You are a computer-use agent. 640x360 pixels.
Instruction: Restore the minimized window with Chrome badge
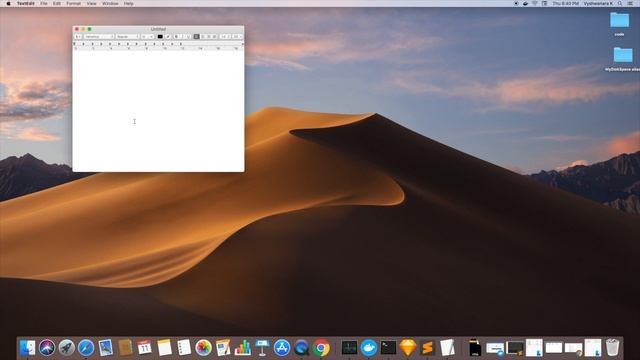[x=574, y=349]
